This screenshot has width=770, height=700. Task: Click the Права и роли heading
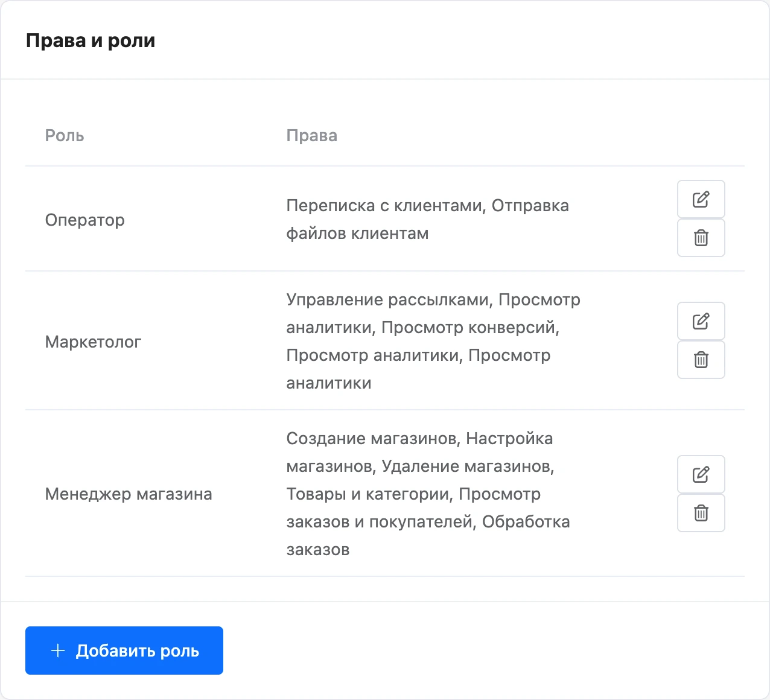(91, 40)
